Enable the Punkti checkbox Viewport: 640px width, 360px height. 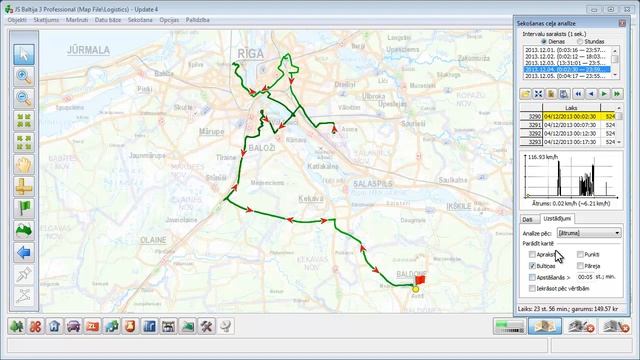click(580, 255)
